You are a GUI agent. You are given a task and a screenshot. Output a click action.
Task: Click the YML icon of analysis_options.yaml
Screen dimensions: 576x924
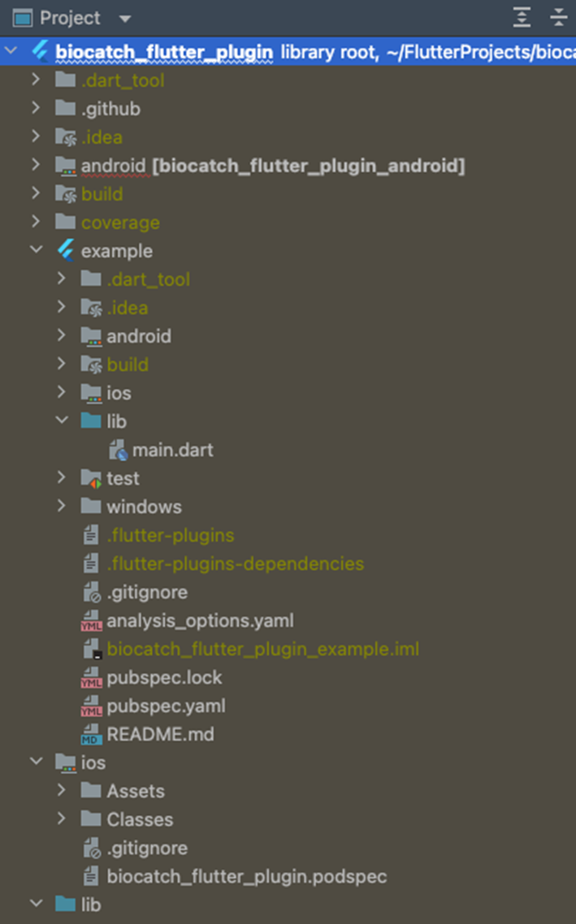click(91, 620)
